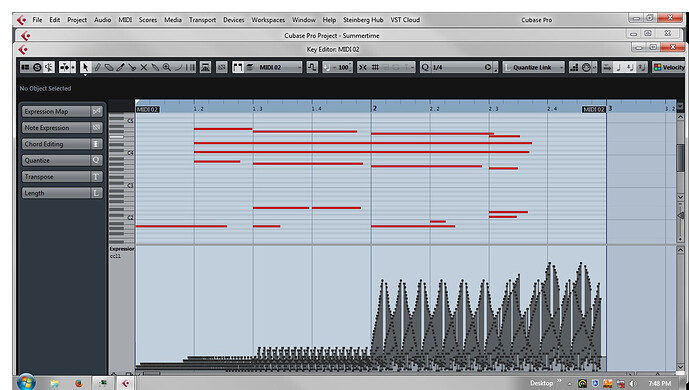The height and width of the screenshot is (390, 689).
Task: Click the Record Pitch note icon
Action: coord(619,67)
